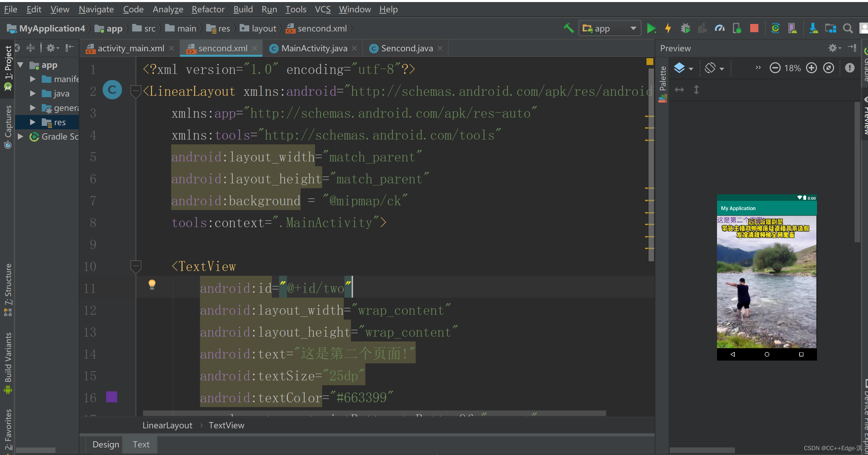Open the AVD Manager phone icon
This screenshot has width=868, height=455.
click(x=793, y=28)
